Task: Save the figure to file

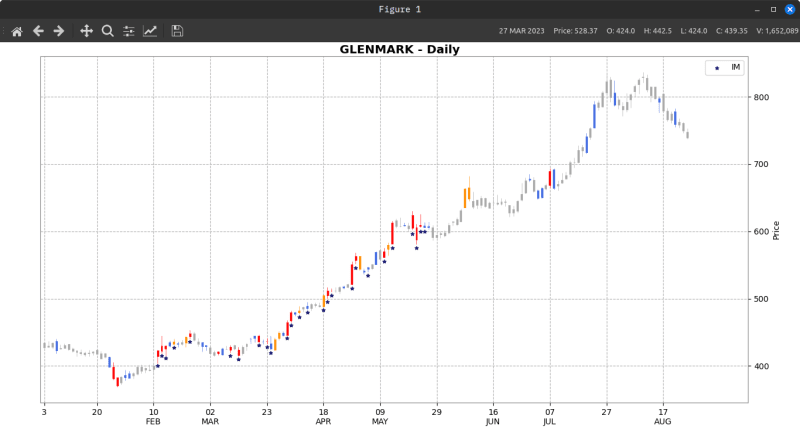Action: [x=177, y=31]
